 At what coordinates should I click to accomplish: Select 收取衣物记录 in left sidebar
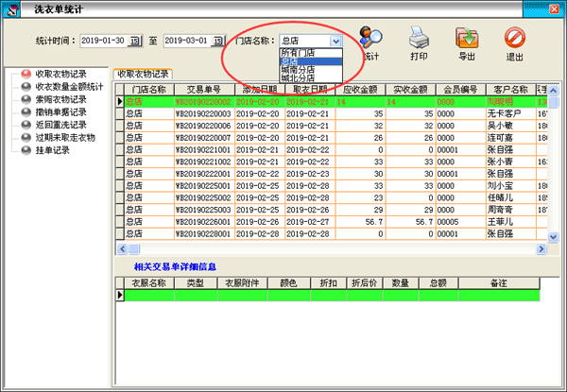[60, 73]
